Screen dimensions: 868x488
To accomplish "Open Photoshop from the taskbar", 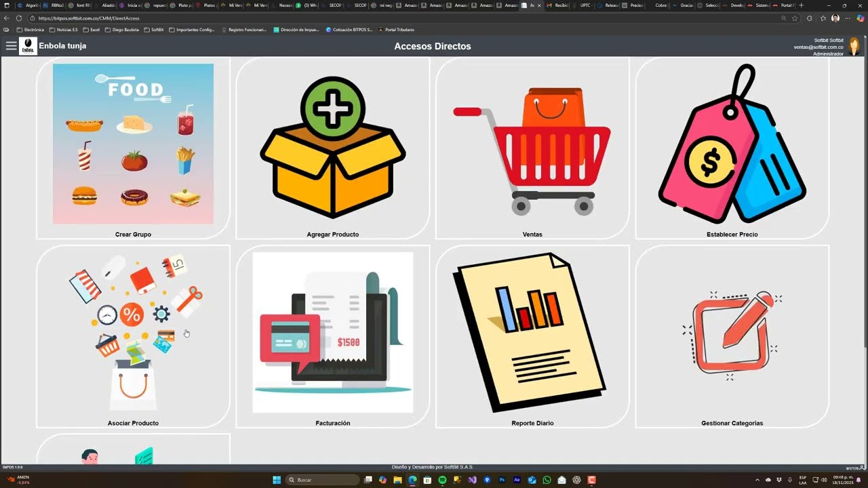I will [502, 480].
